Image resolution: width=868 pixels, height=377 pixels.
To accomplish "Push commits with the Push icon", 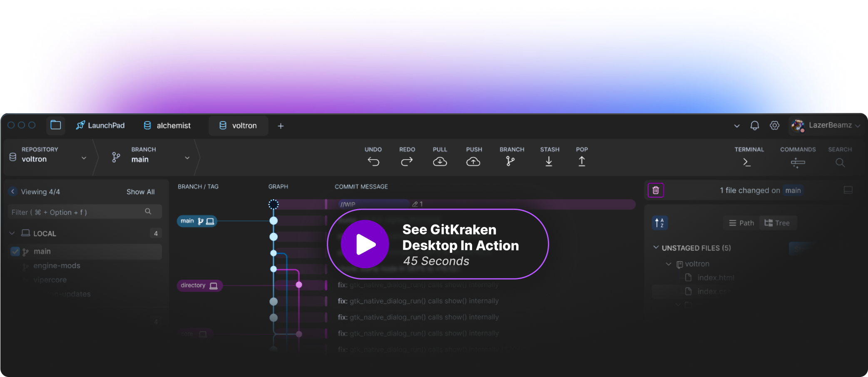I will pyautogui.click(x=473, y=162).
